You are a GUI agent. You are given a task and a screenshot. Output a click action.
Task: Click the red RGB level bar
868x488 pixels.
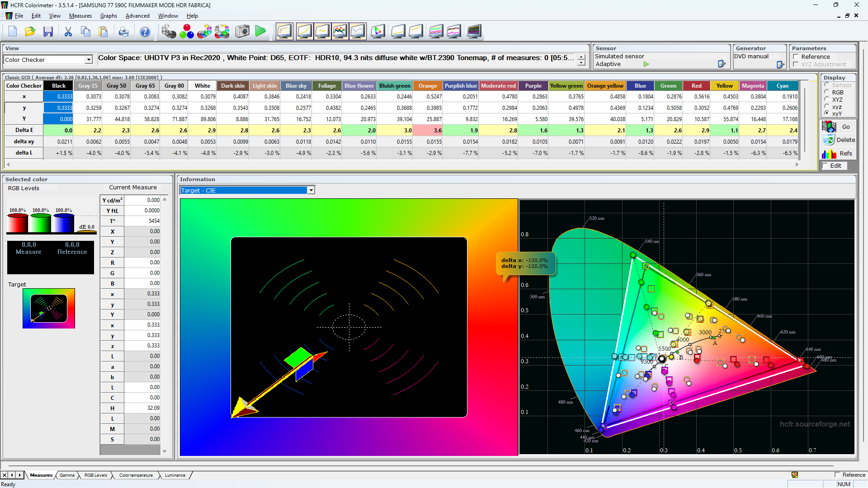pos(18,223)
